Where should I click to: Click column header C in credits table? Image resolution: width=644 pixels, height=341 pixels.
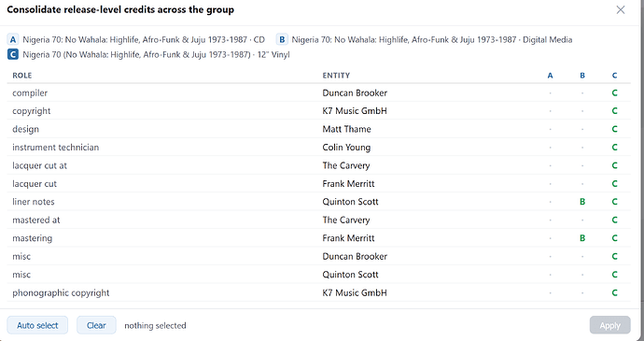614,76
